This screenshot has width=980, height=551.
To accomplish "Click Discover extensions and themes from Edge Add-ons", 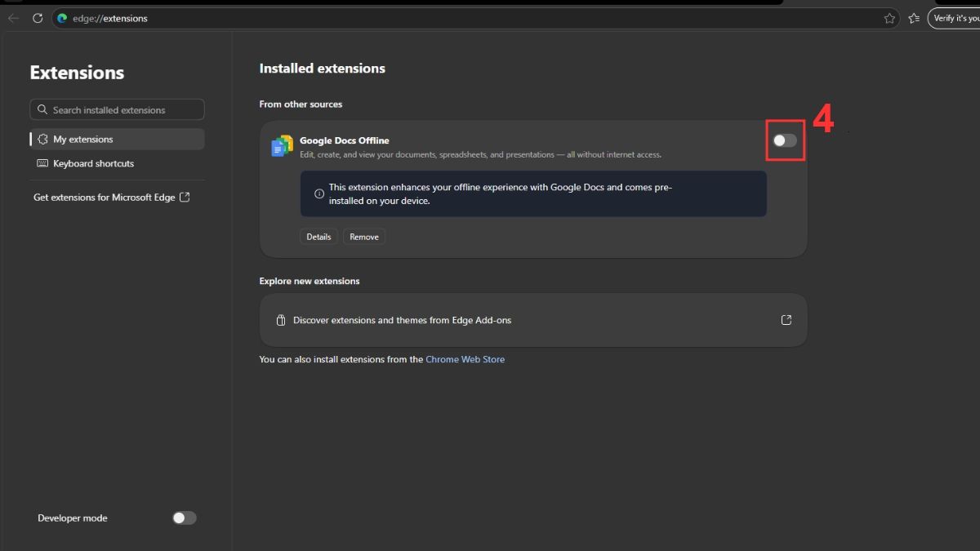I will (x=533, y=320).
